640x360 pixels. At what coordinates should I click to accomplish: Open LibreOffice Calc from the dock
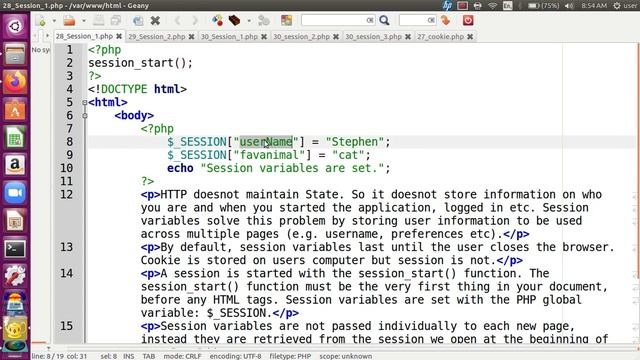pos(15,138)
